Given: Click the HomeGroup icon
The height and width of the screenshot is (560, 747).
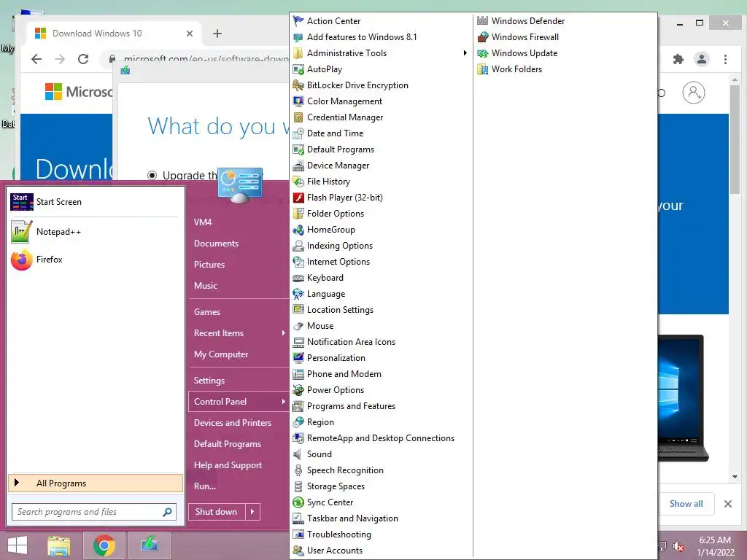Looking at the screenshot, I should point(298,230).
